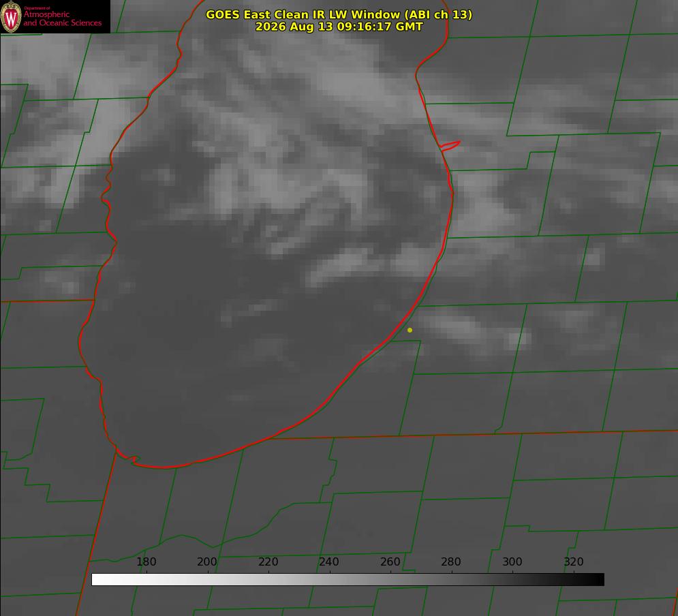Viewport: 678px width, 616px height.
Task: Click the 280 tick label on colorbar
Action: (451, 561)
